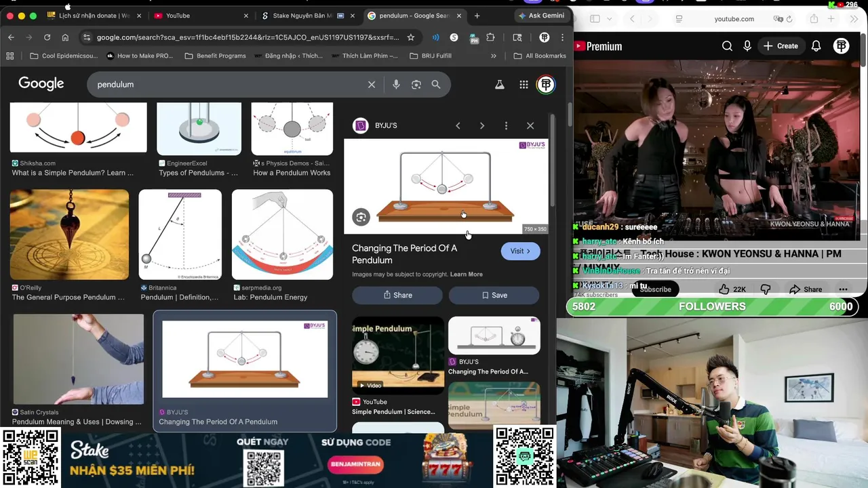Go back in the Chrome window
This screenshot has height=488, width=868.
pyautogui.click(x=11, y=37)
